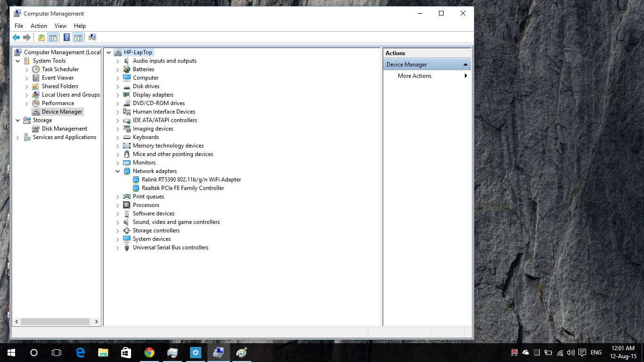Image resolution: width=644 pixels, height=362 pixels.
Task: Select the Realtek PCIe FE Controller icon
Action: (136, 188)
